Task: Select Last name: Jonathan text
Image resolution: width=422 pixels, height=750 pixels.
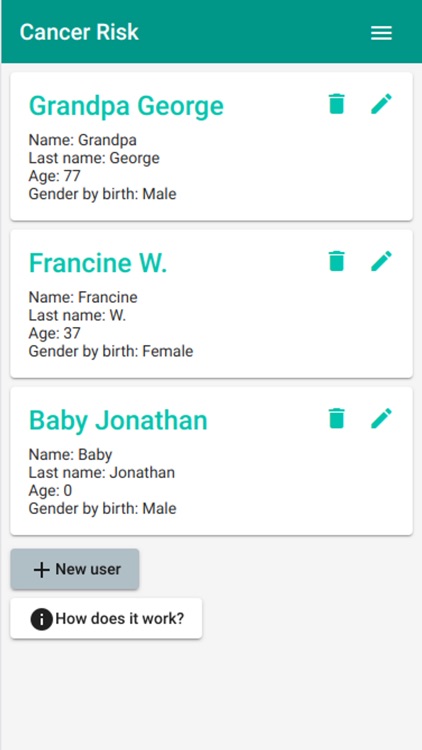Action: pyautogui.click(x=102, y=473)
